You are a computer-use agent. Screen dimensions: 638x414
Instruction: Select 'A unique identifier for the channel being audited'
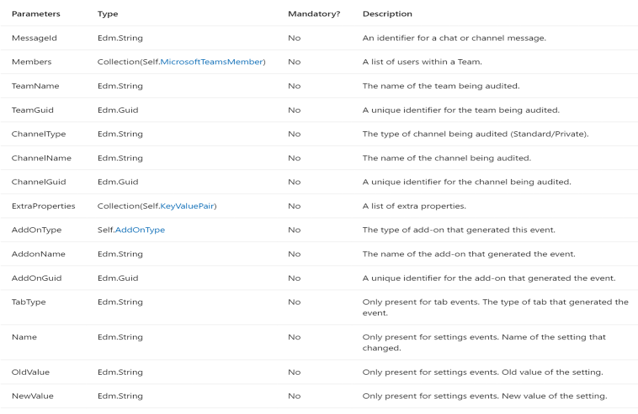click(x=467, y=182)
